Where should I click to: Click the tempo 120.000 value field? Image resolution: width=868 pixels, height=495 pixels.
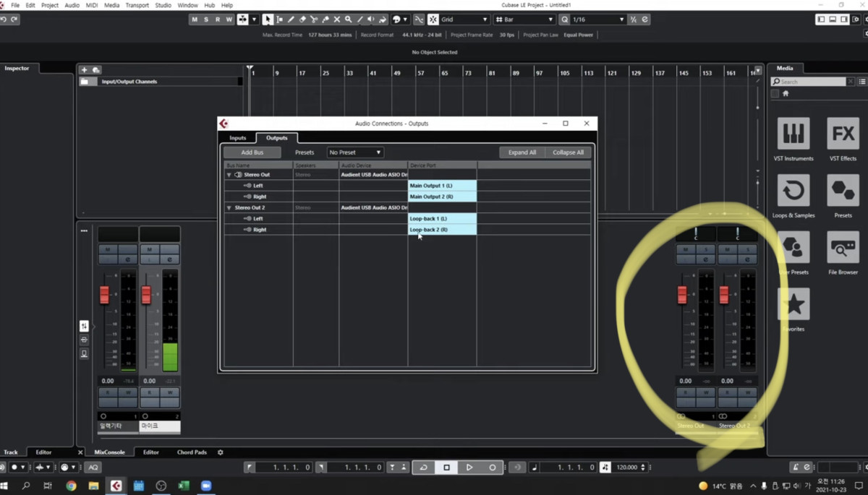tap(626, 468)
